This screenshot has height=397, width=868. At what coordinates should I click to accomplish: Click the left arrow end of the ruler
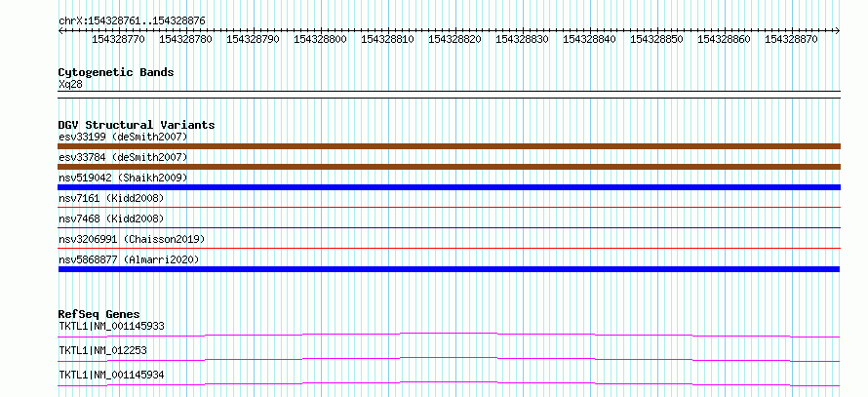60,30
